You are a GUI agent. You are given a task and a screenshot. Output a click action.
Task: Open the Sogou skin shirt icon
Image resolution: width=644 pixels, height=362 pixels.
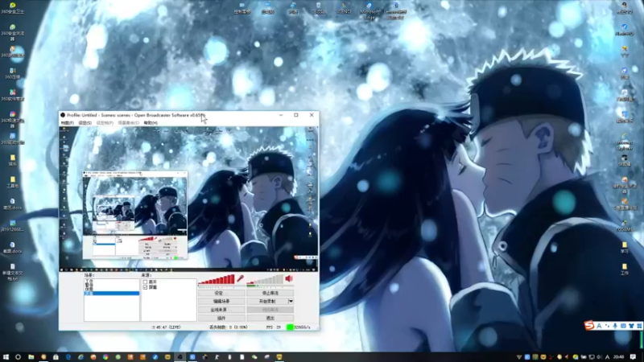631,326
